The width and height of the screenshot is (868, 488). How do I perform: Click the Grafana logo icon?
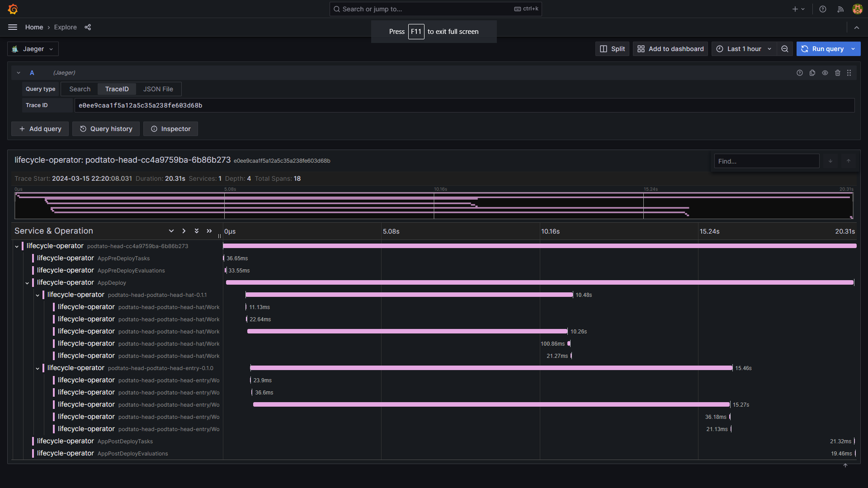coord(13,9)
